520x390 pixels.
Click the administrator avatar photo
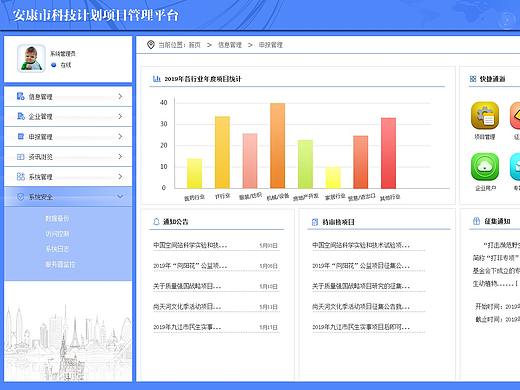coord(31,58)
